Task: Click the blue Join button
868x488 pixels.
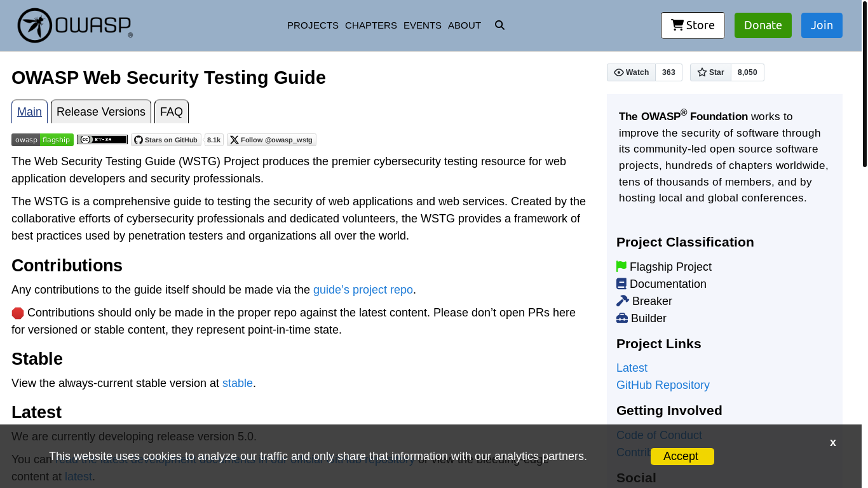Action: tap(822, 25)
